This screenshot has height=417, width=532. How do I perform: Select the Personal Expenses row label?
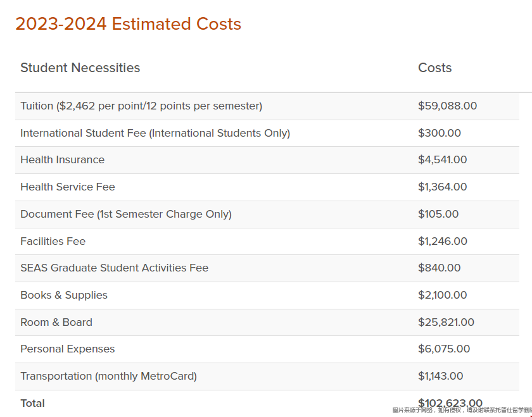point(68,349)
